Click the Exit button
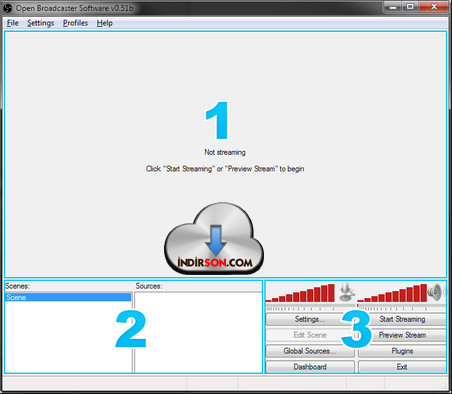 pyautogui.click(x=402, y=367)
